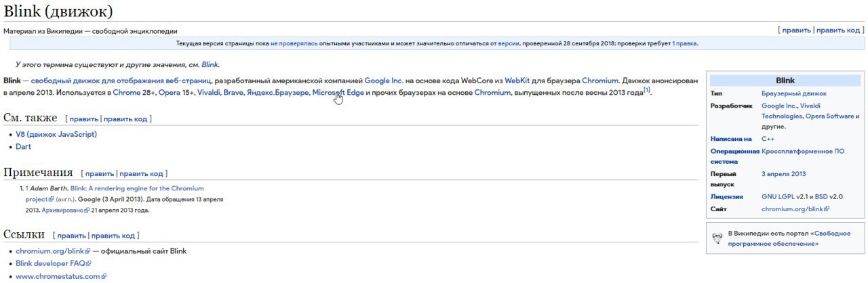Click the Vivaldi link in the browser list
Image resolution: width=868 pixels, height=283 pixels.
(x=208, y=92)
